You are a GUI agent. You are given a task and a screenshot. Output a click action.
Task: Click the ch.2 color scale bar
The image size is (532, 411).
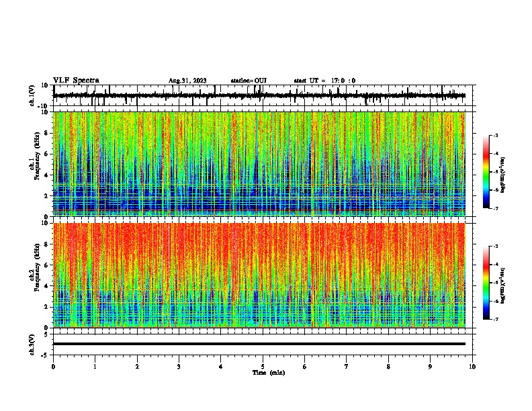point(486,283)
